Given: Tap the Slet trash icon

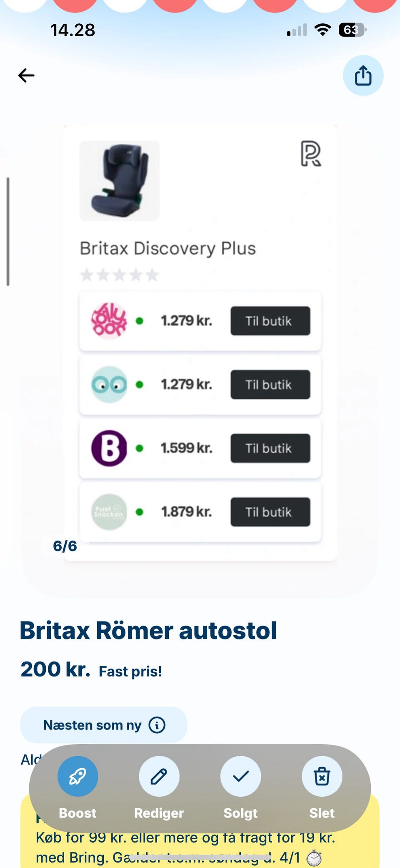Looking at the screenshot, I should [x=322, y=776].
